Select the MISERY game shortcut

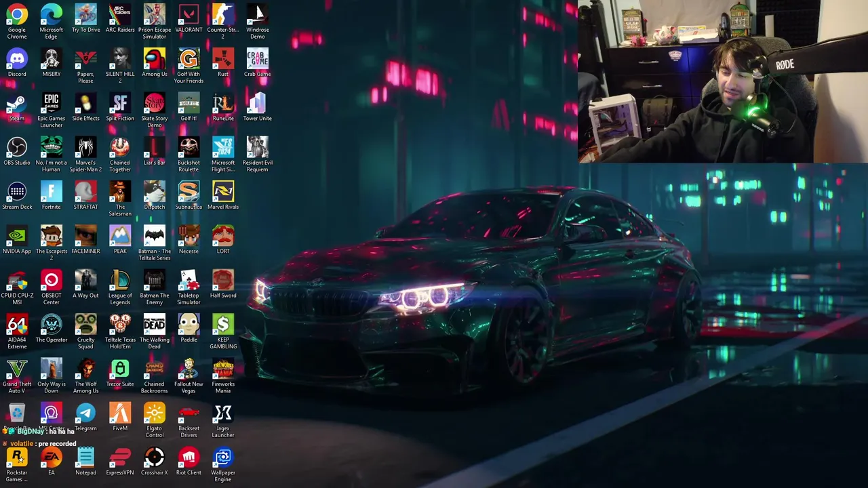click(51, 59)
